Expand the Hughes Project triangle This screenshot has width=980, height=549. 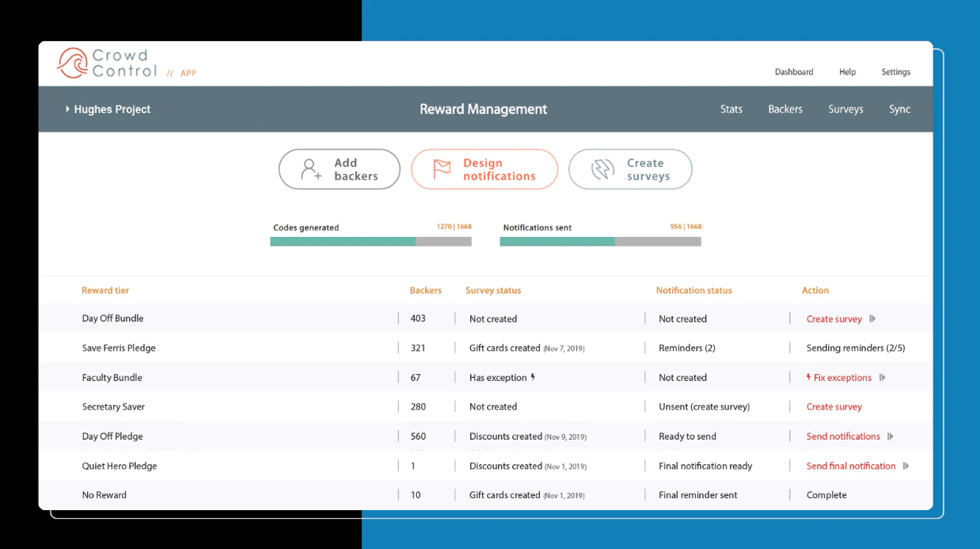[67, 109]
